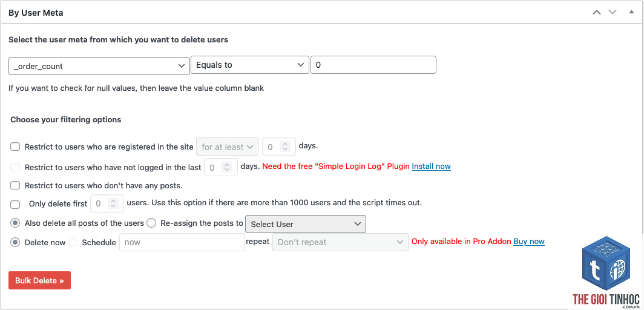Check restrict to users without posts
The image size is (644, 310).
click(15, 185)
